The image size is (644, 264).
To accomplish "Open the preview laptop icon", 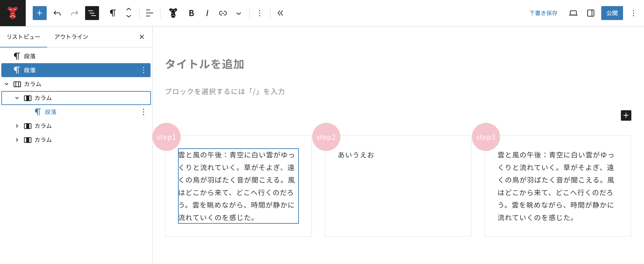I will [x=573, y=13].
